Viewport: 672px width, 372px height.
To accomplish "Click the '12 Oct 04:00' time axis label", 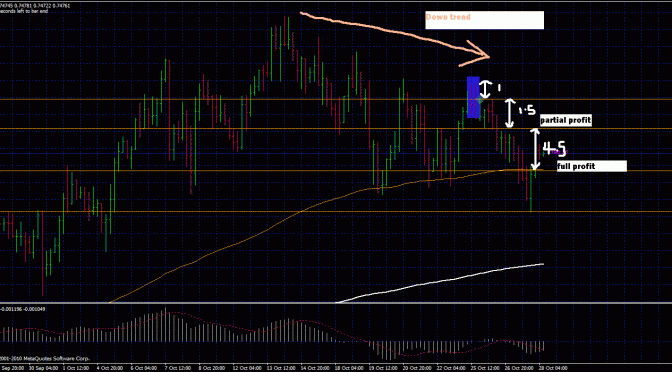I will tap(246, 368).
